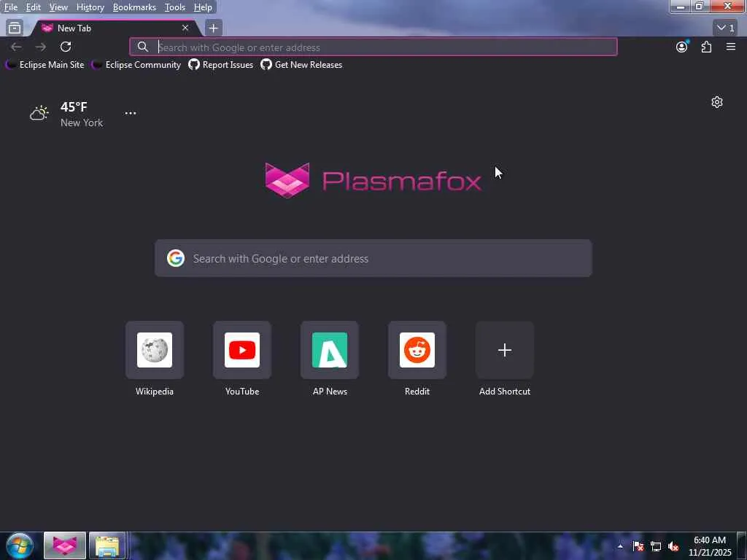The width and height of the screenshot is (747, 560).
Task: Open Report Issues bookmark
Action: (x=221, y=65)
